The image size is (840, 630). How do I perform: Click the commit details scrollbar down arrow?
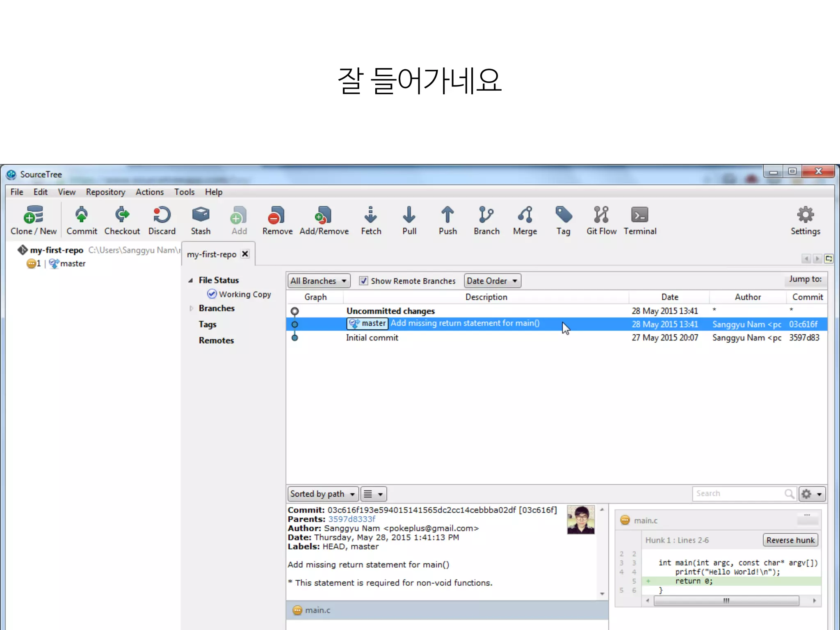[602, 594]
